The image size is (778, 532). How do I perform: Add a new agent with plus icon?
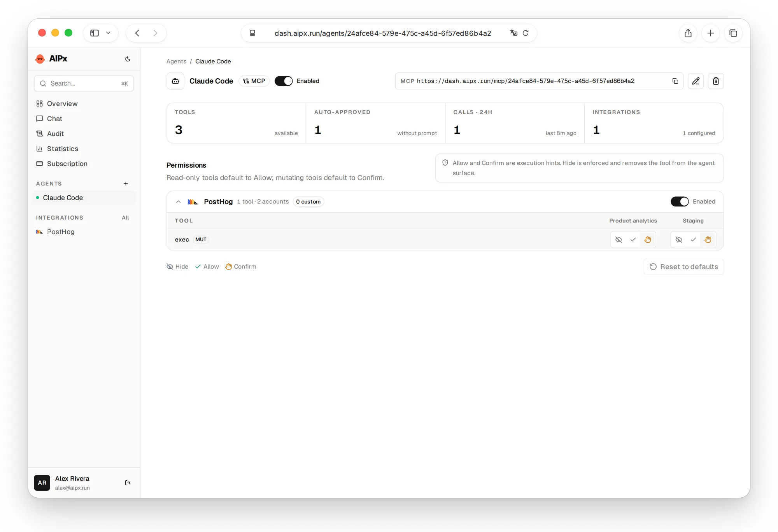(126, 184)
